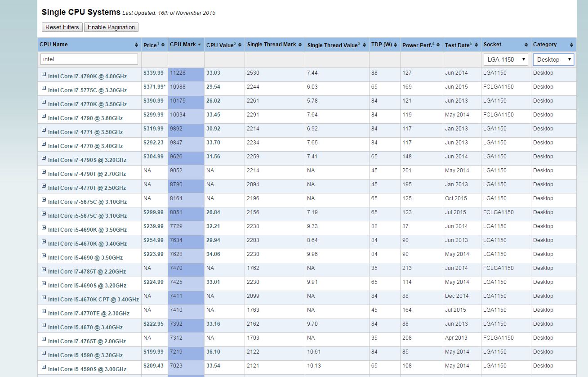The height and width of the screenshot is (377, 588).
Task: Sort table by CPU Value column
Action: [224, 45]
